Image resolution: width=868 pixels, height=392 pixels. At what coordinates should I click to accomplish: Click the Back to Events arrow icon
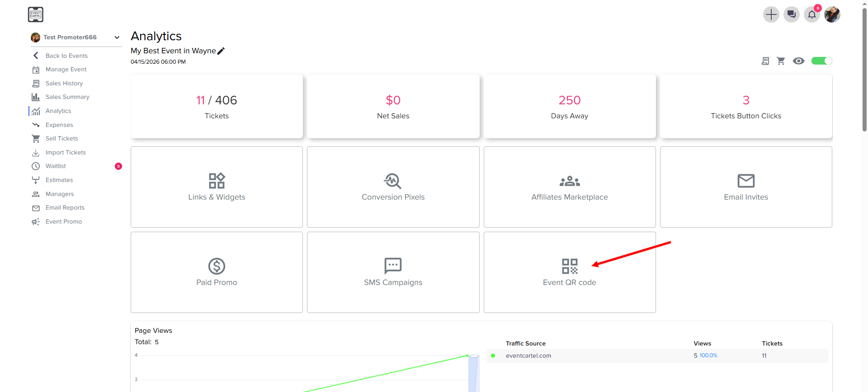pos(36,56)
